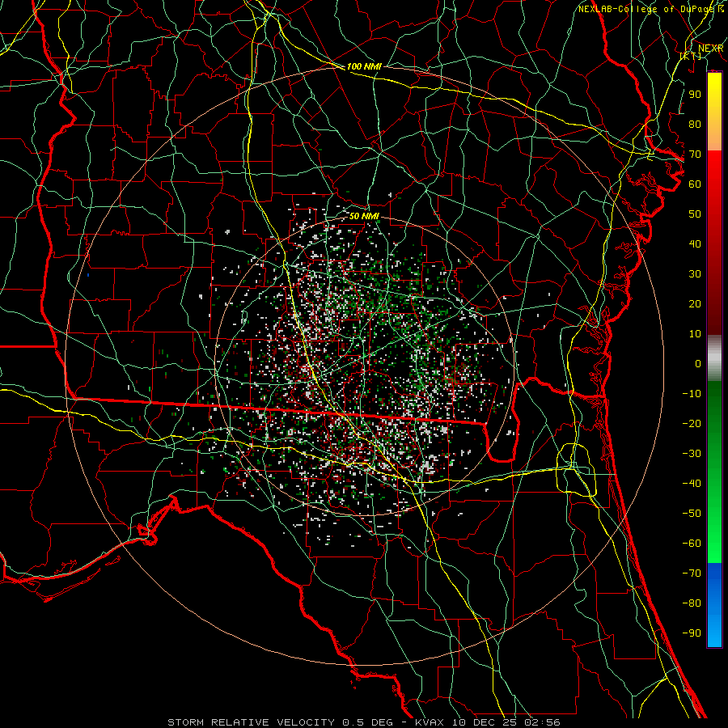Click the 0 value on the velocity scale

[x=698, y=363]
